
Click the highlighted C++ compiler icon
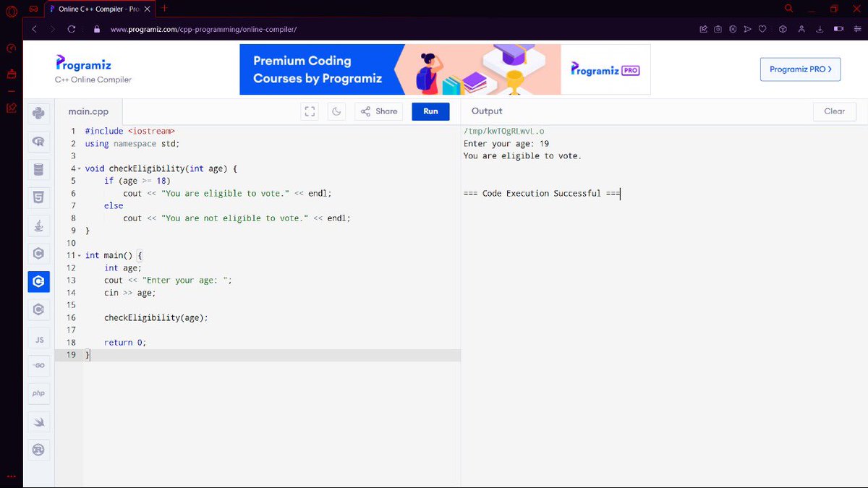coord(38,282)
